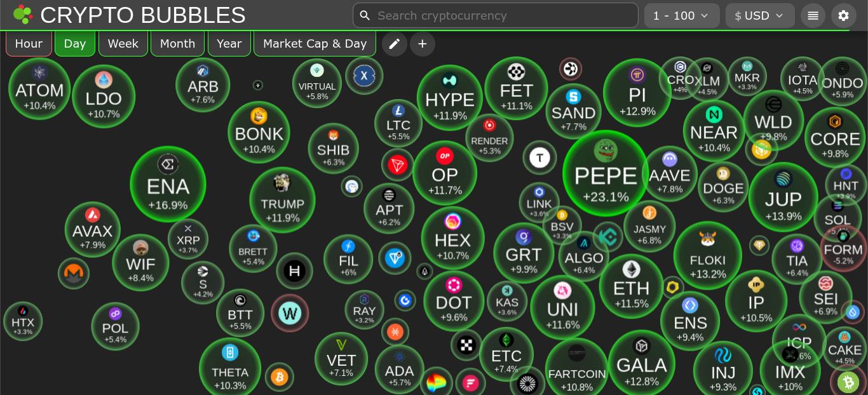Screen dimensions: 868x395
Task: Select the ENA bubble
Action: (x=168, y=184)
